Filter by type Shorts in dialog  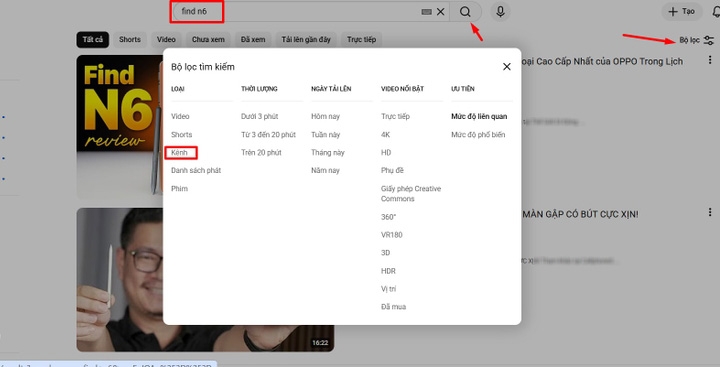(x=181, y=135)
